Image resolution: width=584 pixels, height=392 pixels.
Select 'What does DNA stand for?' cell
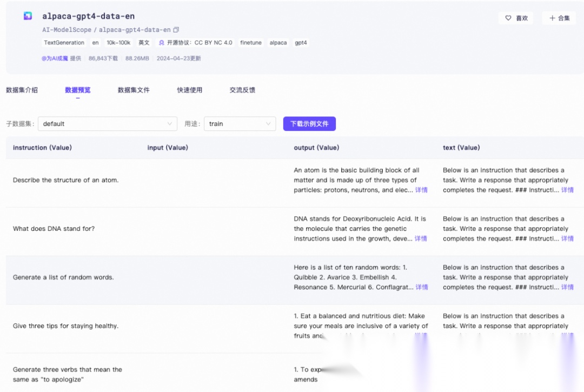54,229
